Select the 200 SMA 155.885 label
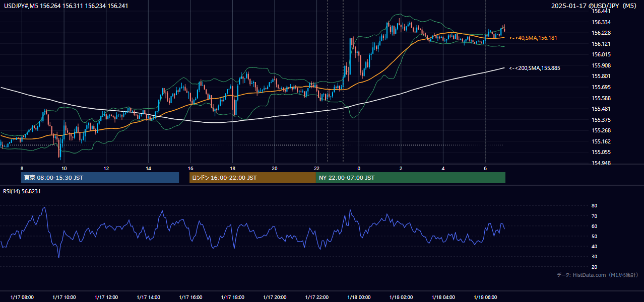644x302 pixels. [x=535, y=67]
